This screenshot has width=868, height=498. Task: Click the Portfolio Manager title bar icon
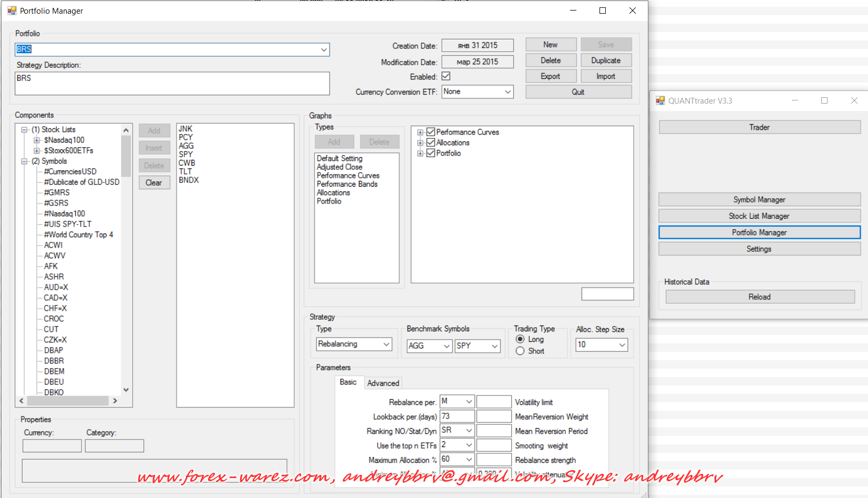[12, 11]
